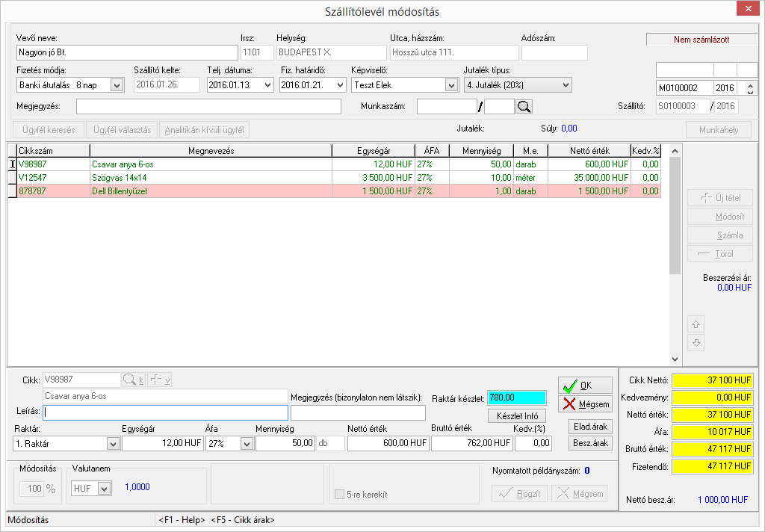Open the Raktár warehouse dropdown
Screen dimensions: 765x532
tap(113, 444)
